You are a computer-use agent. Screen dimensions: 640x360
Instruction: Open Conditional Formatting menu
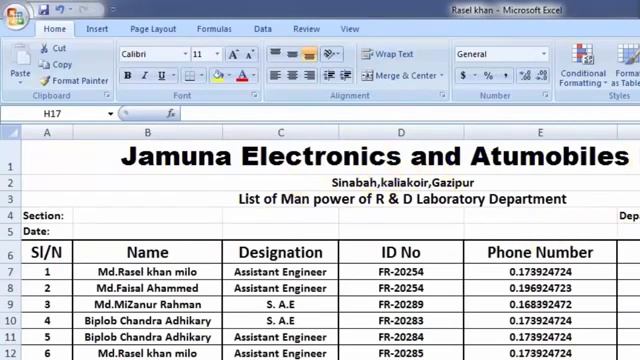[583, 65]
